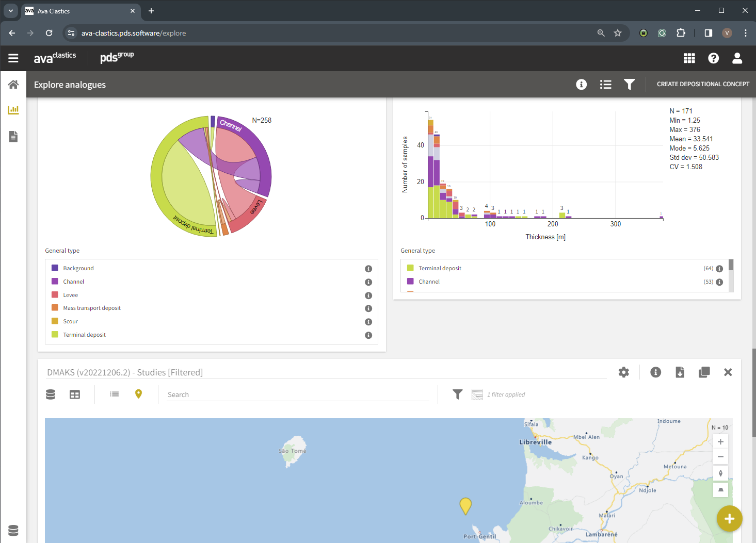Toggle Terminal deposit in histogram legend

440,268
